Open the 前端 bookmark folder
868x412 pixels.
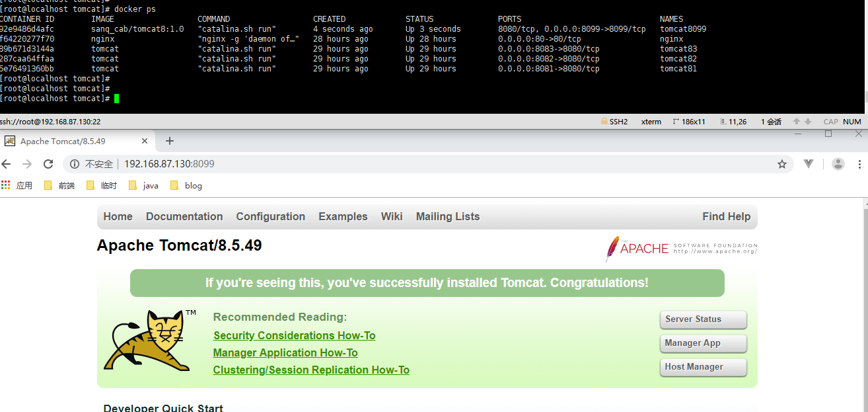click(x=59, y=185)
